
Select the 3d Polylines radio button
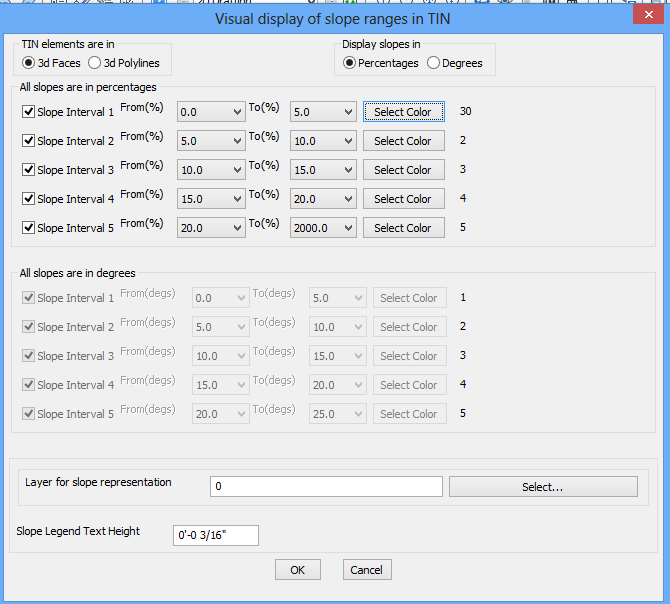(94, 63)
